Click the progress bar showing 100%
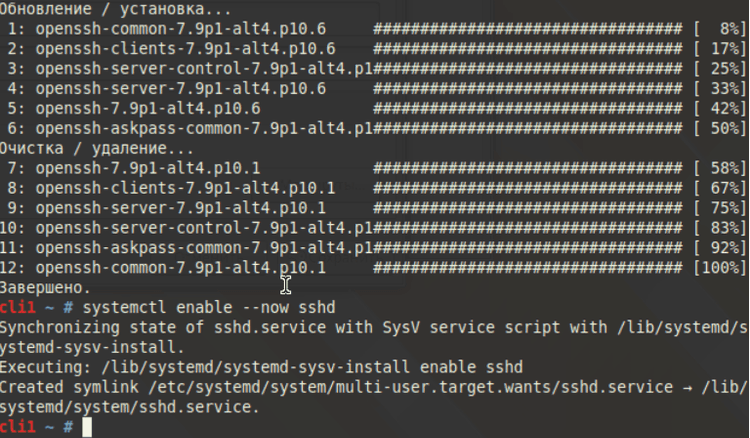The image size is (750, 438). 528,268
